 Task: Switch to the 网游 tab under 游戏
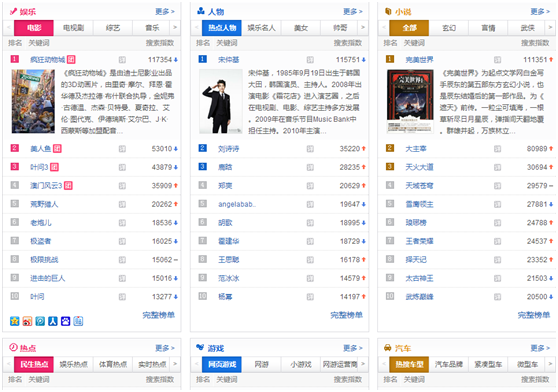coord(262,364)
